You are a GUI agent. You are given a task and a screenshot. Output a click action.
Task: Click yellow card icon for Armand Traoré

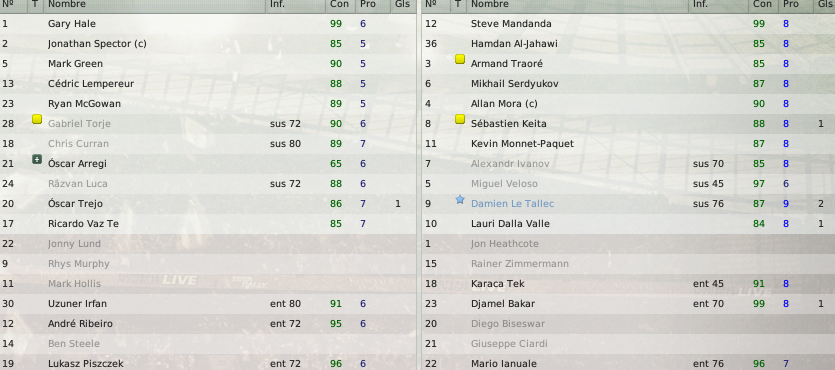click(460, 59)
